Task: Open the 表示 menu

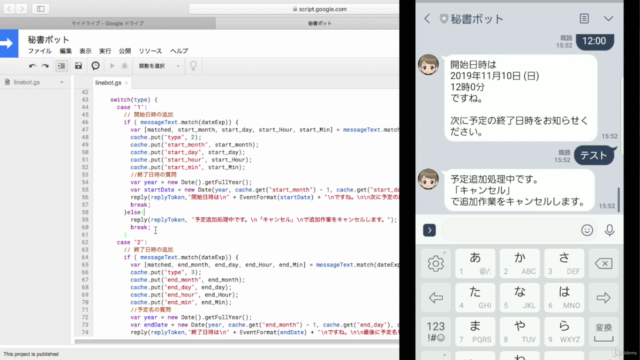Action: pos(85,51)
